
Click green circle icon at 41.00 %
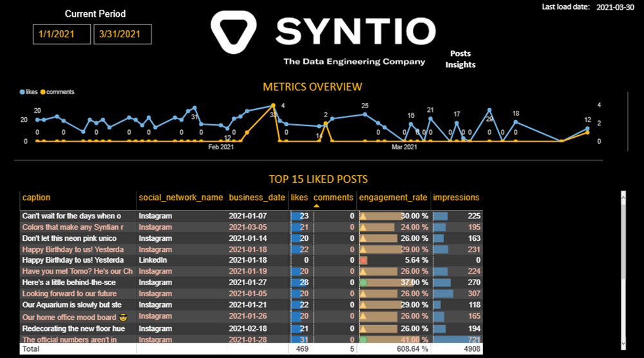363,339
